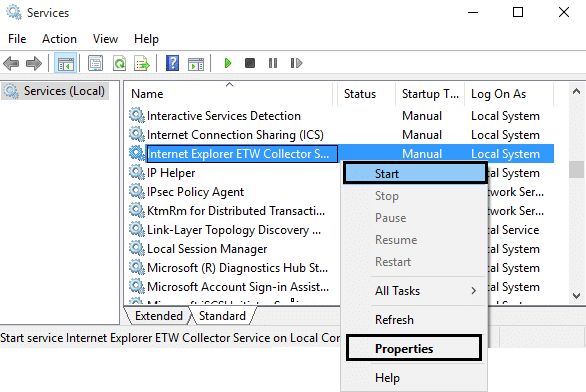
Task: Click the green Start Service toolbar icon
Action: pos(228,63)
